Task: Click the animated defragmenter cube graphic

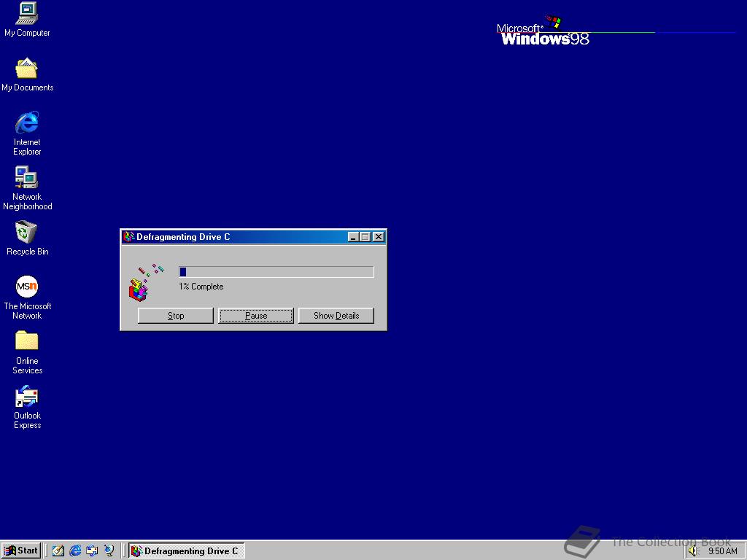Action: click(146, 283)
